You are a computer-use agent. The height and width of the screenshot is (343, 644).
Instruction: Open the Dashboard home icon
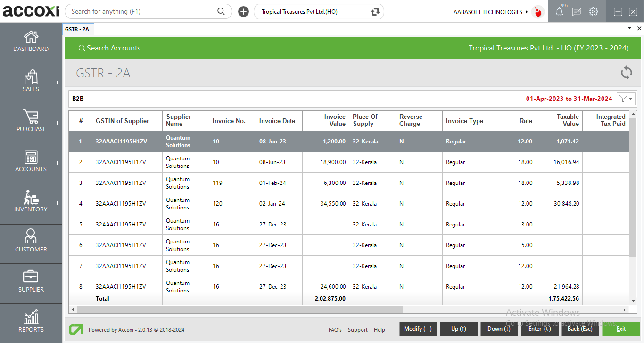31,37
